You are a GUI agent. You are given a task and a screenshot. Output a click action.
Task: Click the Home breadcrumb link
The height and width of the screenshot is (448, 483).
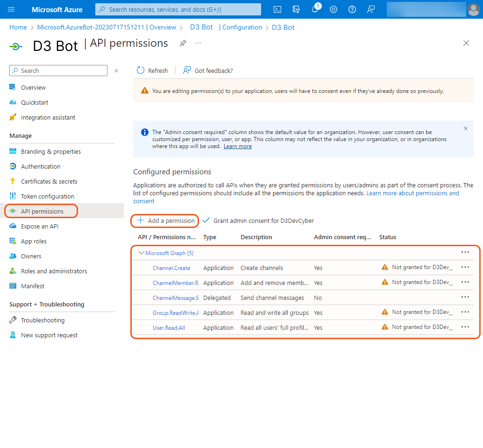[18, 27]
